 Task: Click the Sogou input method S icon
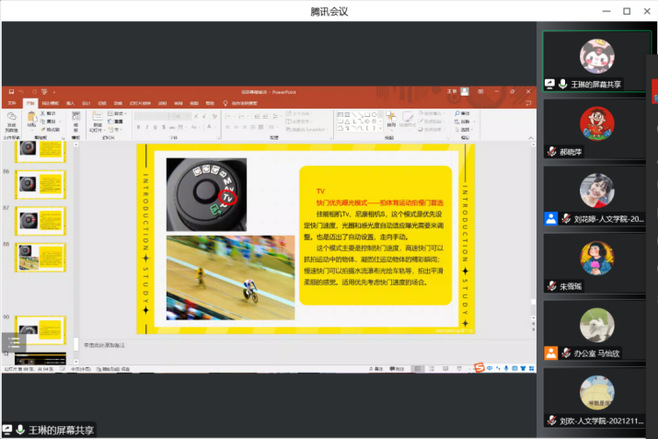pyautogui.click(x=479, y=366)
